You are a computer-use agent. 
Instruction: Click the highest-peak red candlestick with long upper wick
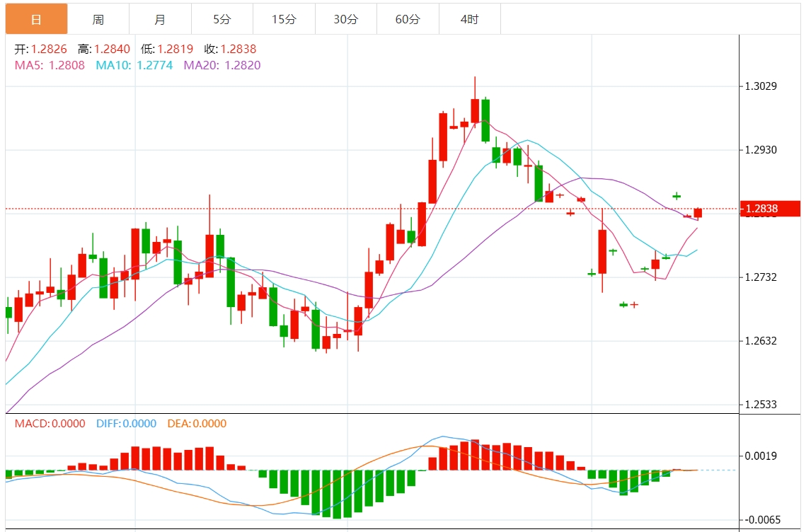click(x=475, y=110)
